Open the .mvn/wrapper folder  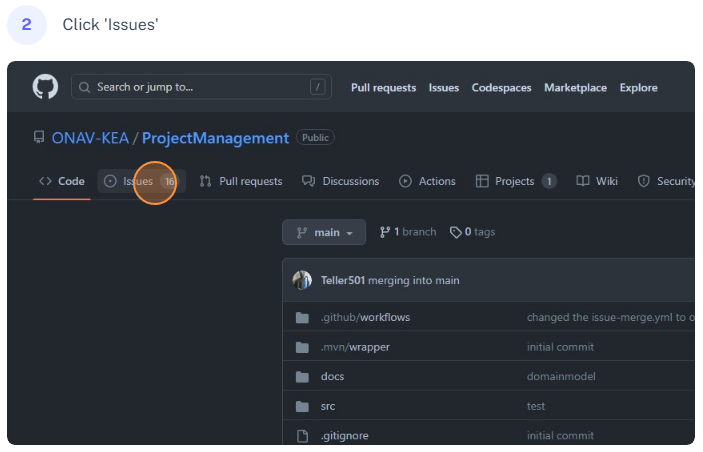coord(355,347)
